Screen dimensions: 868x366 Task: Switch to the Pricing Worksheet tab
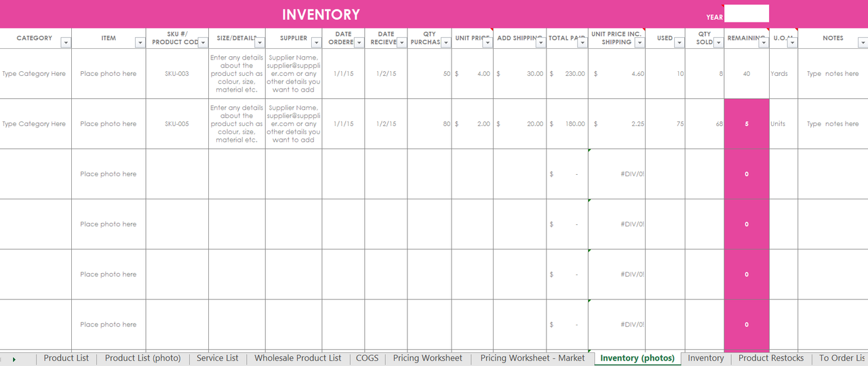(427, 358)
